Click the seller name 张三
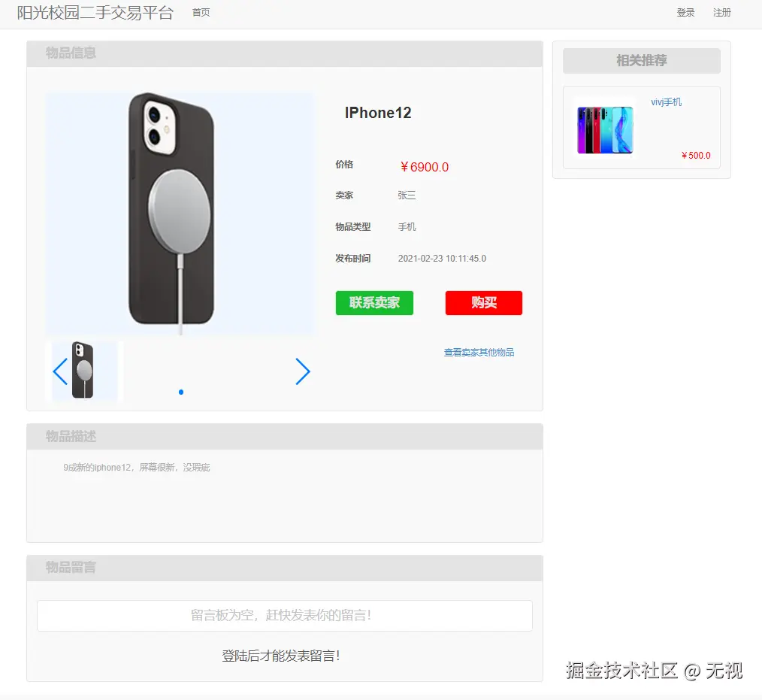This screenshot has height=700, width=762. (407, 195)
